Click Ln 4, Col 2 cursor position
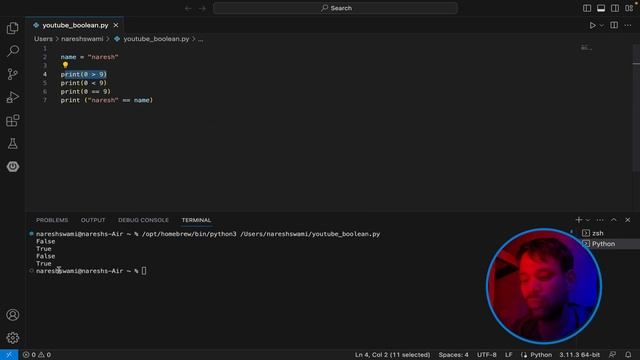Image resolution: width=640 pixels, height=360 pixels. tap(392, 355)
